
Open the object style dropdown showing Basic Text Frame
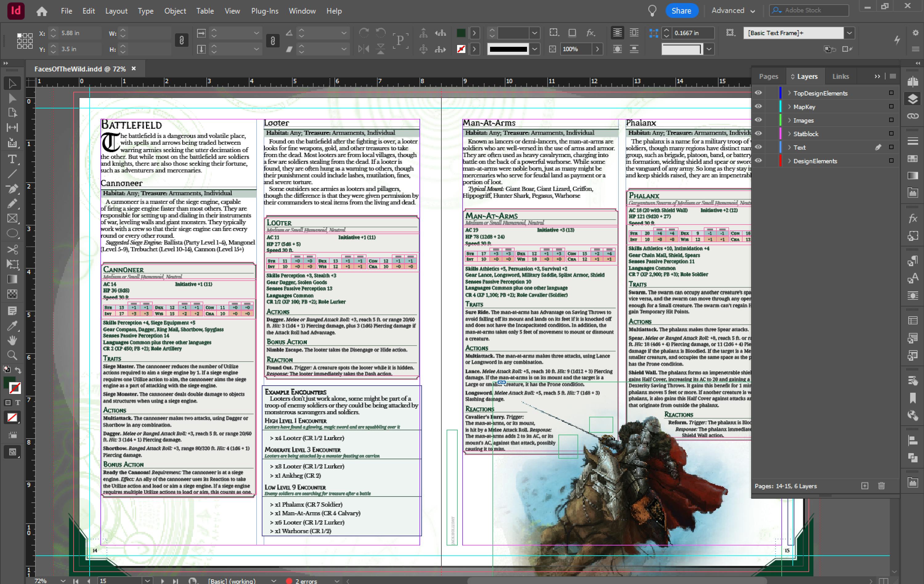pos(849,33)
